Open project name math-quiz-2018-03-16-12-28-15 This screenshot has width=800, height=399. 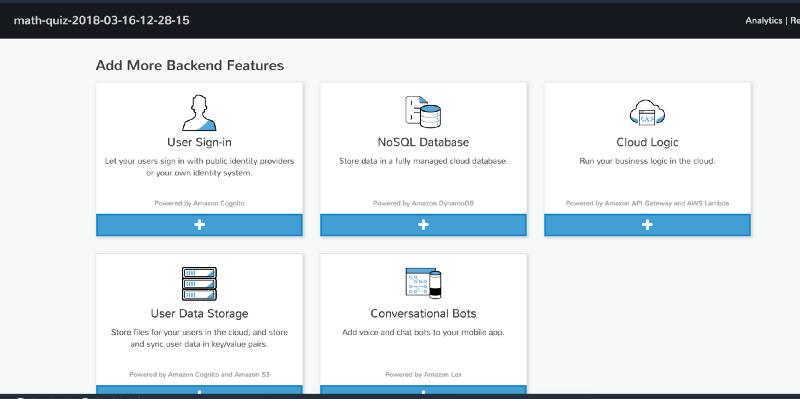coord(102,20)
